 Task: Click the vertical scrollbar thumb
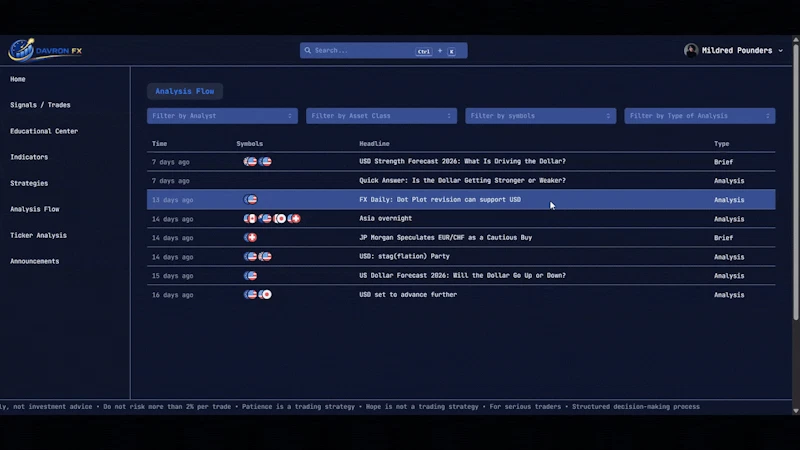click(x=796, y=181)
